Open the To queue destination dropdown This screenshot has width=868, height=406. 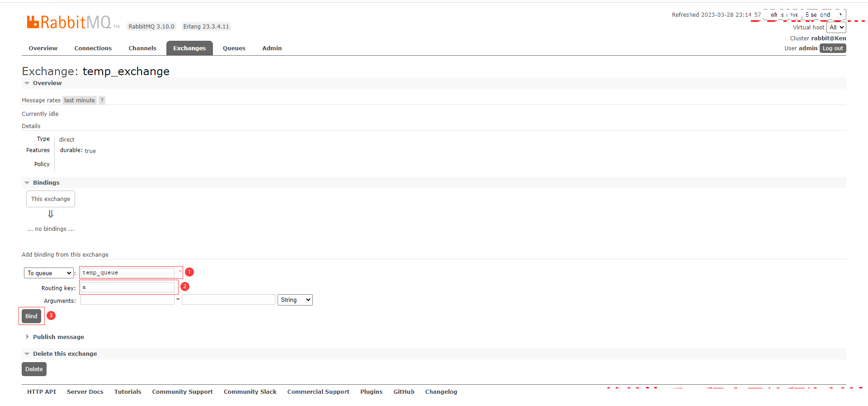point(49,273)
